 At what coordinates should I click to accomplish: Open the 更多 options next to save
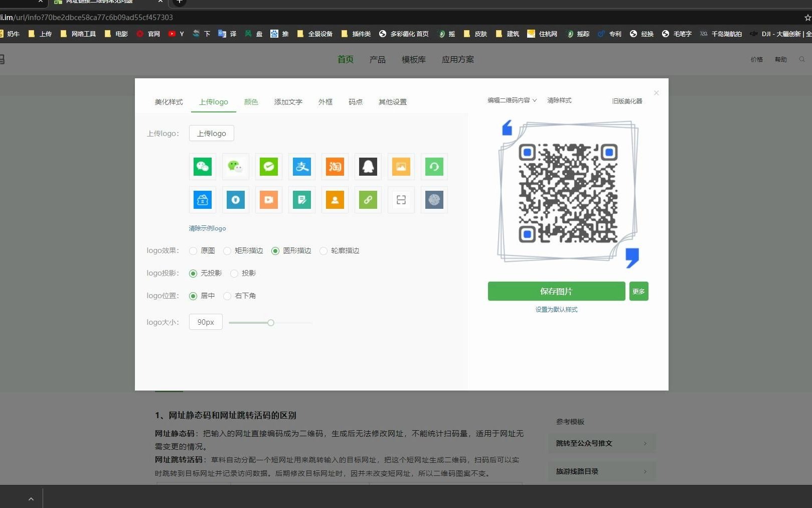click(638, 291)
